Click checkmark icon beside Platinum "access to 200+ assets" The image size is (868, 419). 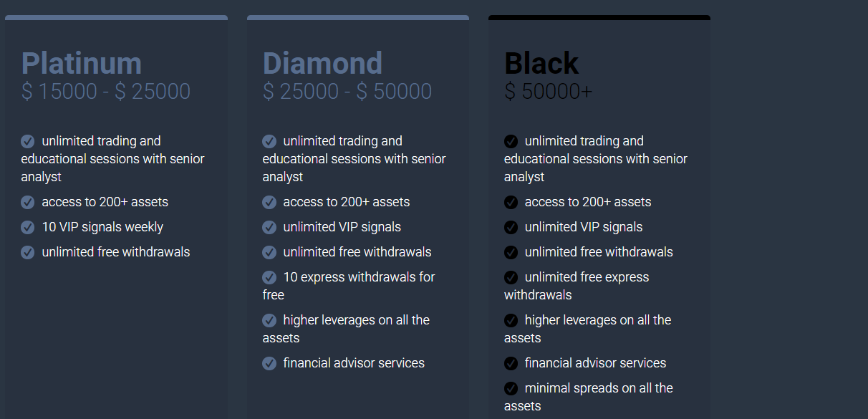click(28, 203)
